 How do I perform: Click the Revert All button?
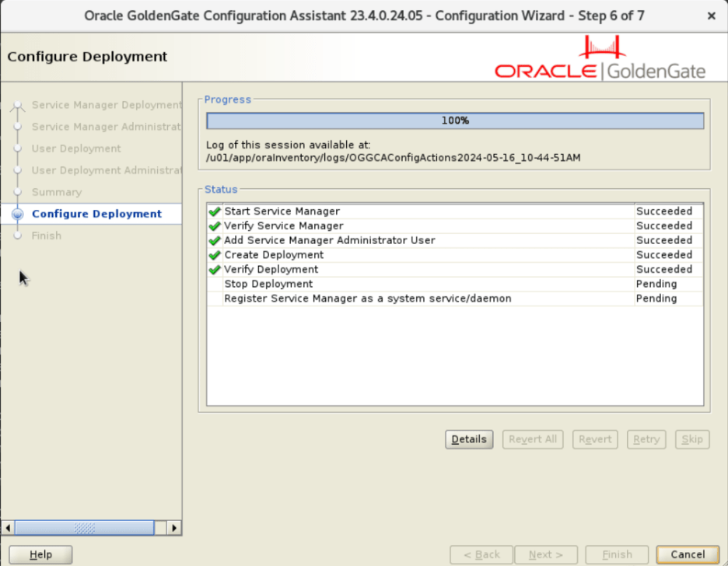coord(533,439)
